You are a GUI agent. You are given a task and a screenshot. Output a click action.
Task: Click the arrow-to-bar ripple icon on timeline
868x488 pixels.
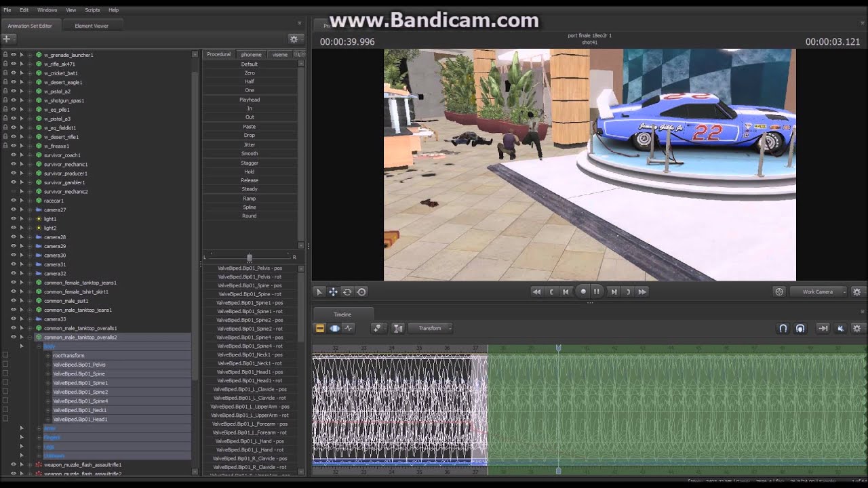click(823, 328)
